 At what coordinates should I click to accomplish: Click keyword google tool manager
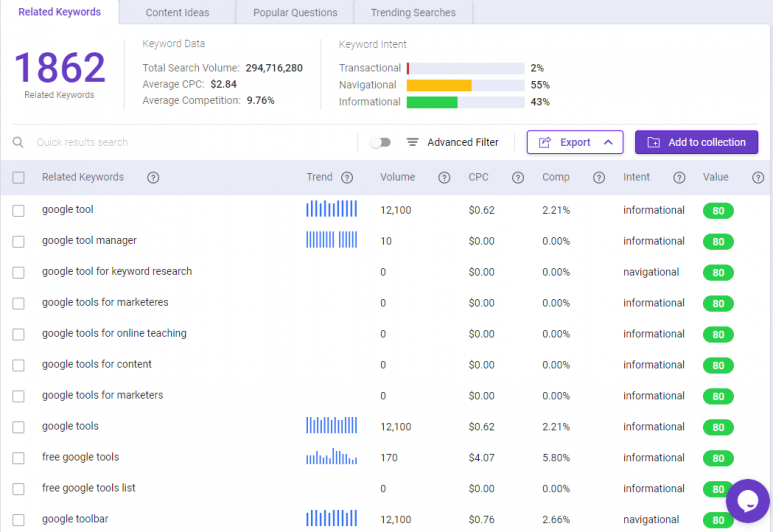(x=89, y=240)
